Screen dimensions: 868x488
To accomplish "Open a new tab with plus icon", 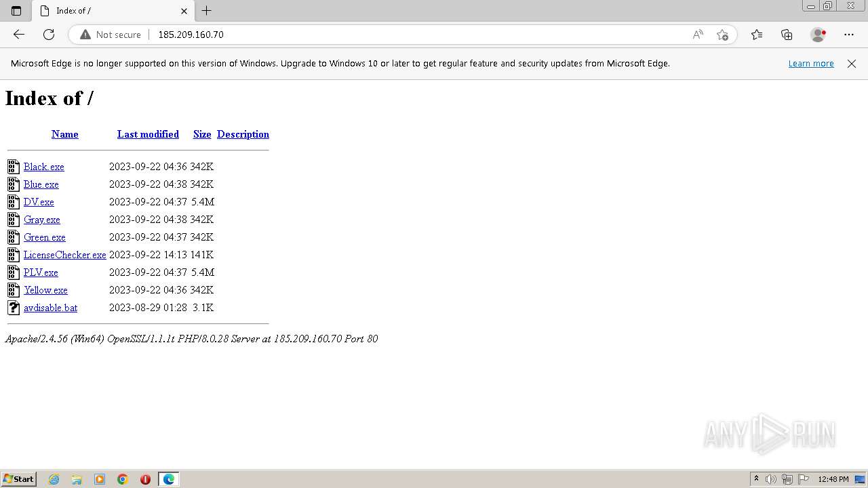I will [x=207, y=11].
